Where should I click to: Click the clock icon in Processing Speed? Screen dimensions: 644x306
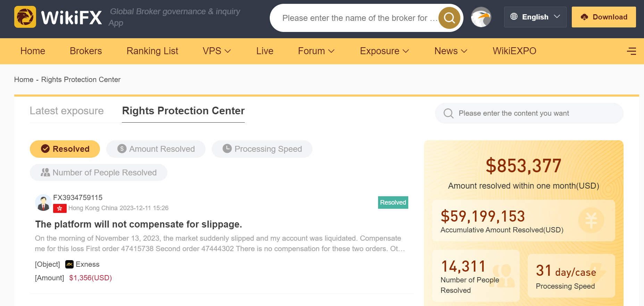coord(227,148)
